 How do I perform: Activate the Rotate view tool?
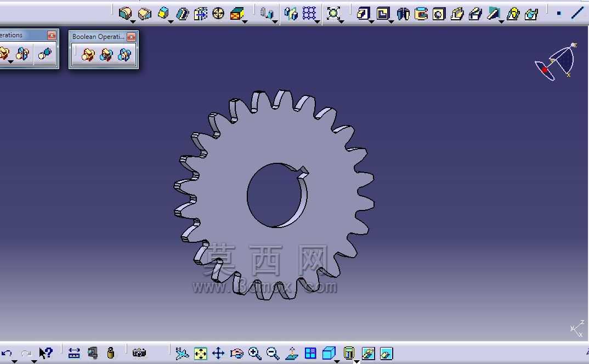[237, 354]
